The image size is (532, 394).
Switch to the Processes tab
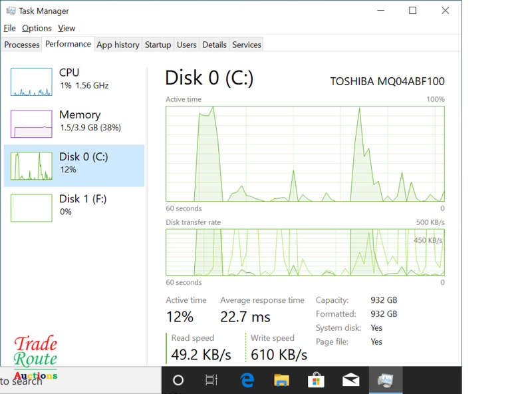(x=22, y=45)
